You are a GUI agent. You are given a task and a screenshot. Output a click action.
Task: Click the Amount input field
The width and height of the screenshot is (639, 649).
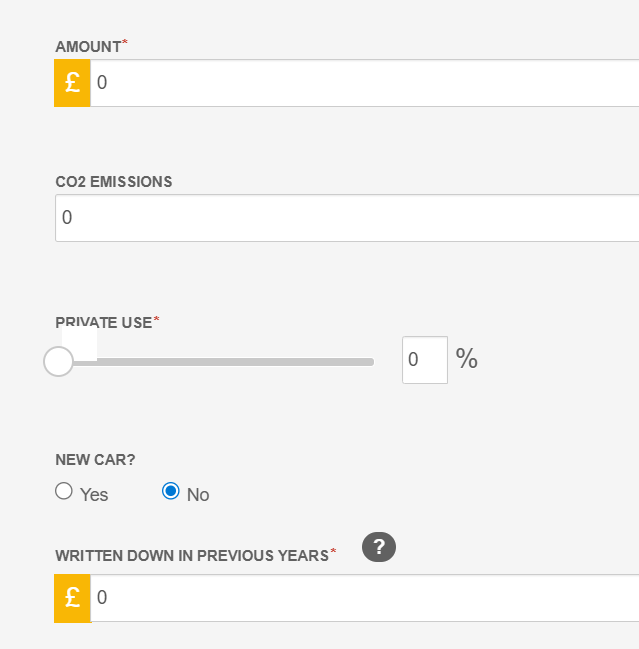point(365,83)
